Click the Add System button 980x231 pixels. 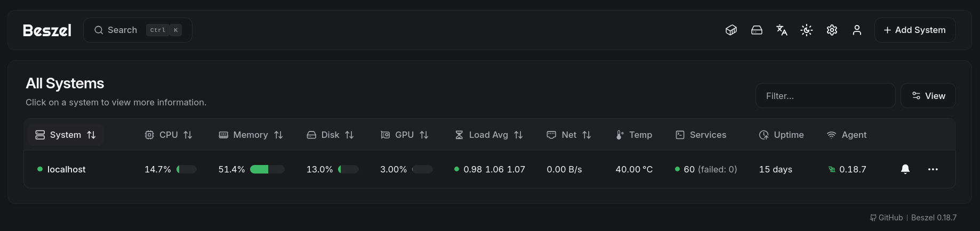[915, 30]
